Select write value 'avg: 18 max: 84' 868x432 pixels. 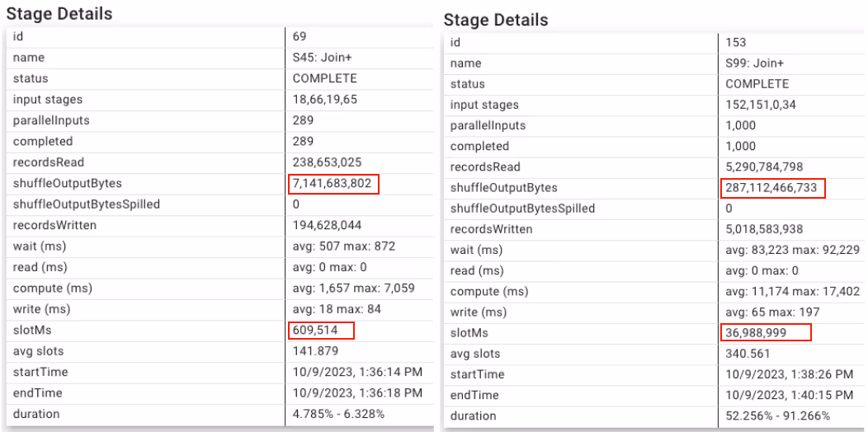pos(337,310)
